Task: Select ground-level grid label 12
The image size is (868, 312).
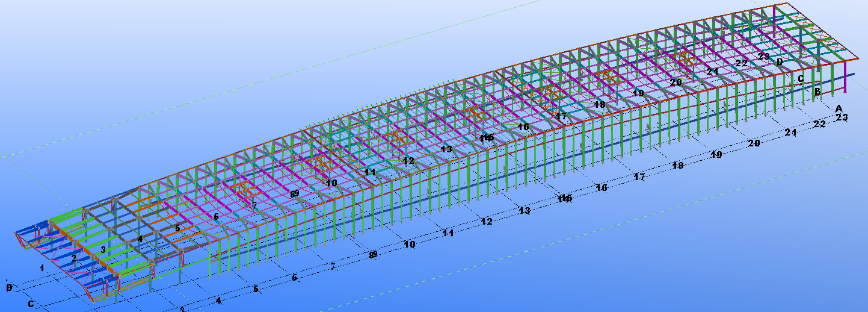Action: coord(487,222)
